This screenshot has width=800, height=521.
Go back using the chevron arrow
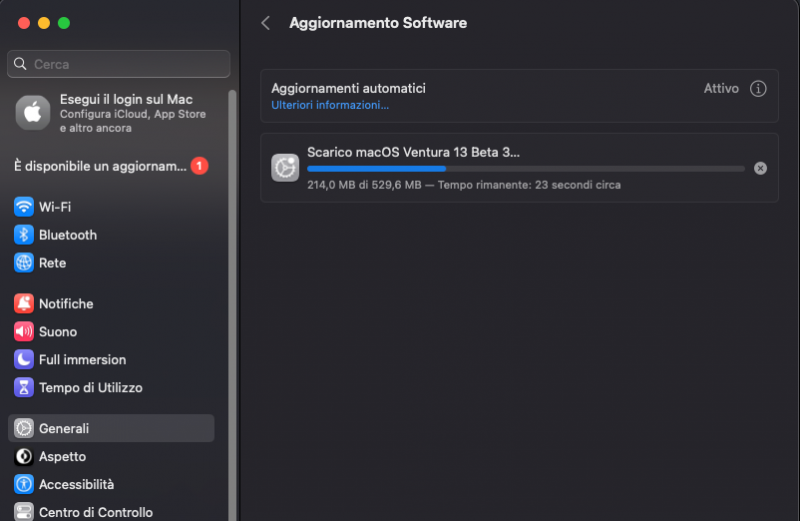click(x=266, y=23)
